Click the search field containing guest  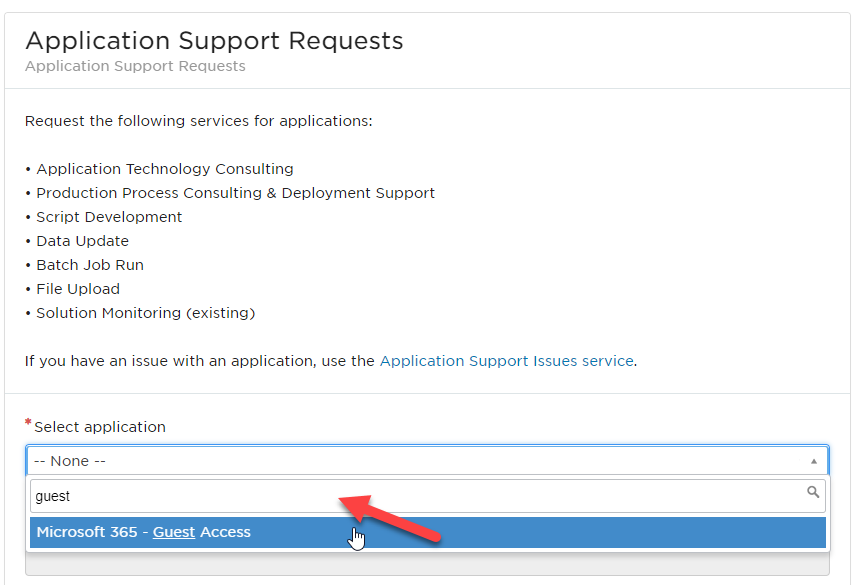(x=427, y=496)
